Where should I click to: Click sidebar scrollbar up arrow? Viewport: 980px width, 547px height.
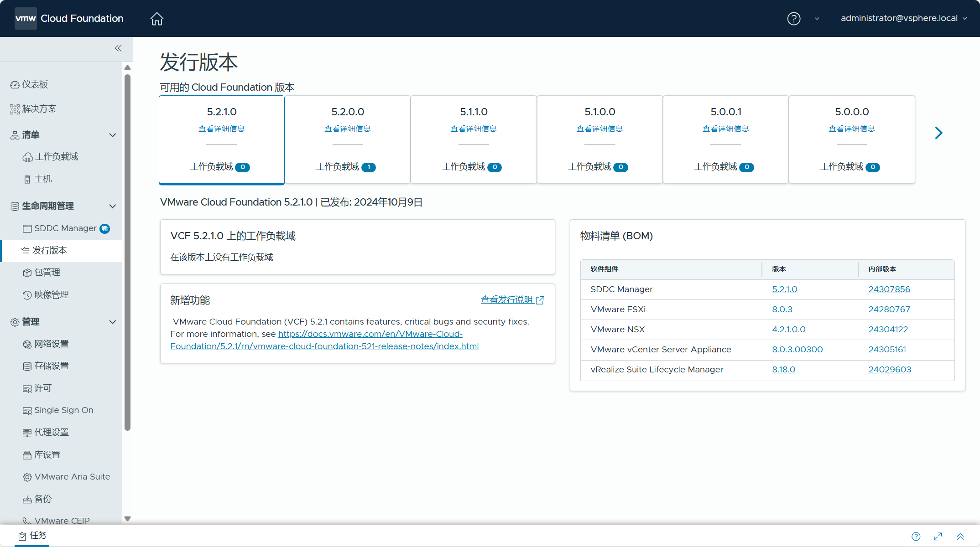[x=128, y=67]
